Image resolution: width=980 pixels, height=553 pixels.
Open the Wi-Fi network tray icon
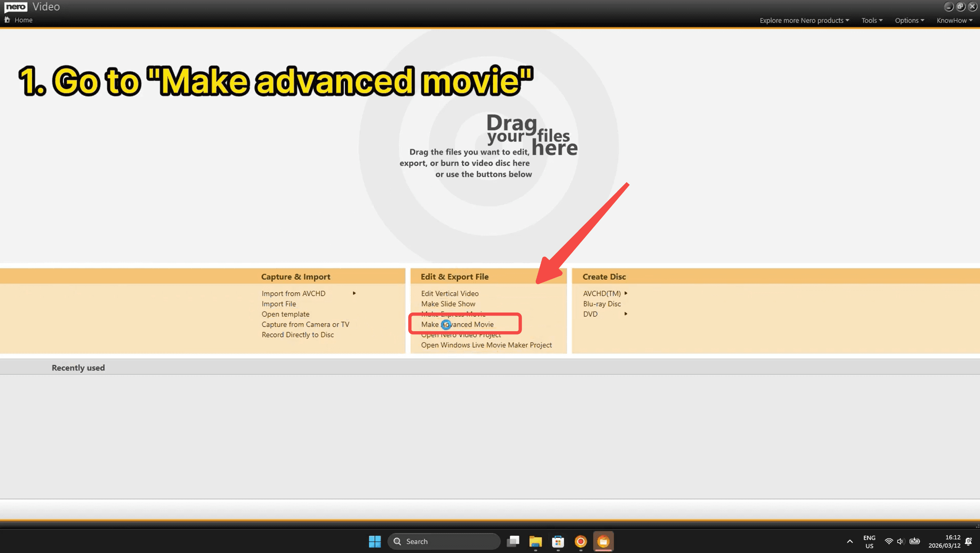pos(889,541)
